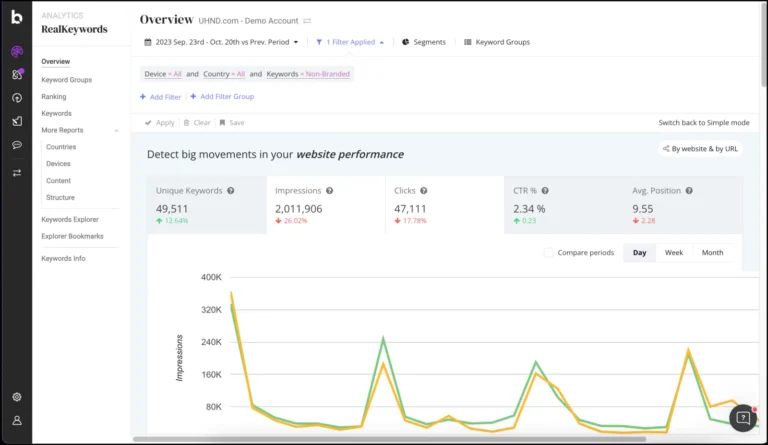Enable the Compare periods checkbox
This screenshot has height=445, width=768.
[549, 253]
